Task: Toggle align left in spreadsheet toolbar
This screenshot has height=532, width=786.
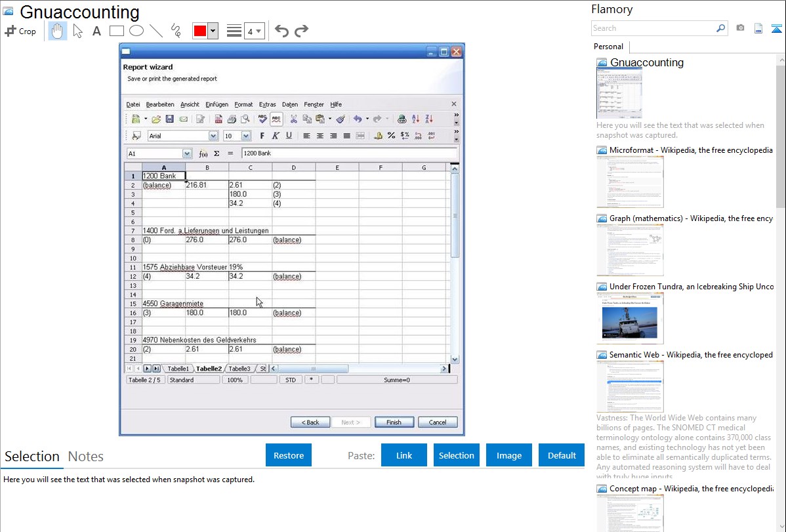Action: pyautogui.click(x=306, y=135)
